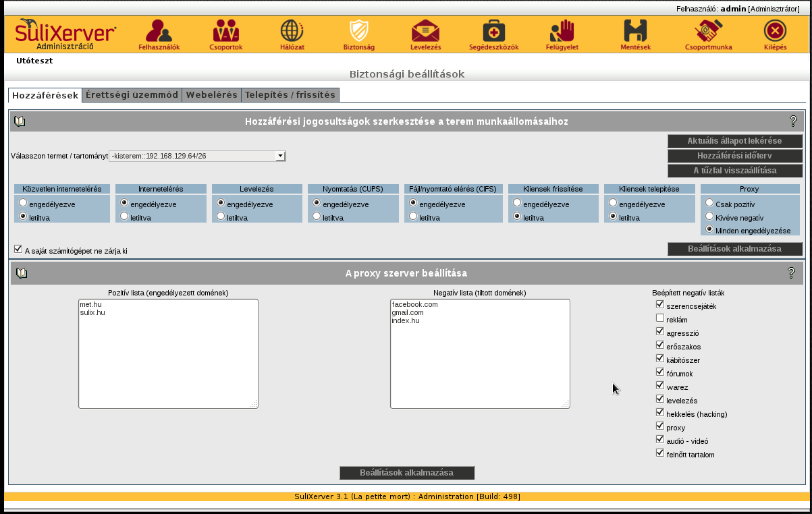812x514 pixels.
Task: Click the SuliXerver 3.1 build footer text
Action: pyautogui.click(x=408, y=496)
